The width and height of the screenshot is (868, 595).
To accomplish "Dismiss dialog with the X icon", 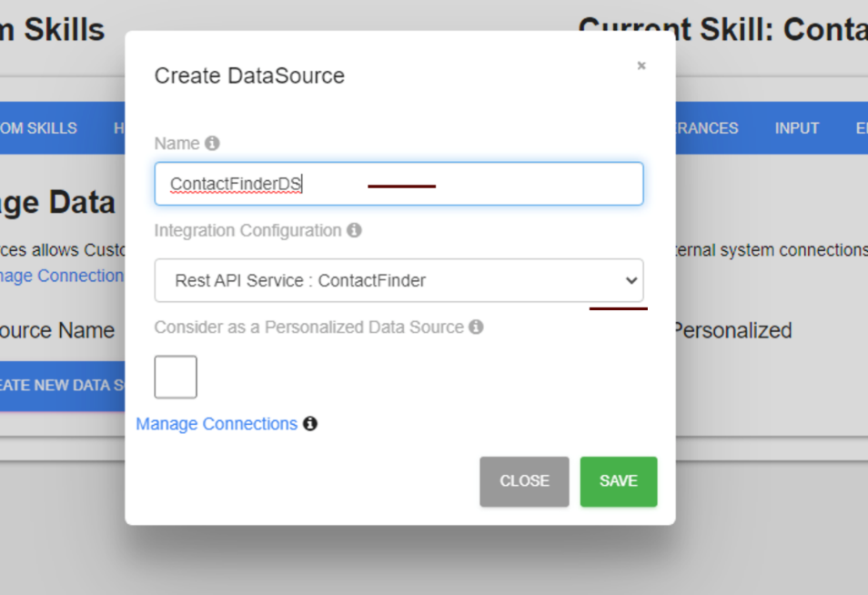I will [x=641, y=66].
